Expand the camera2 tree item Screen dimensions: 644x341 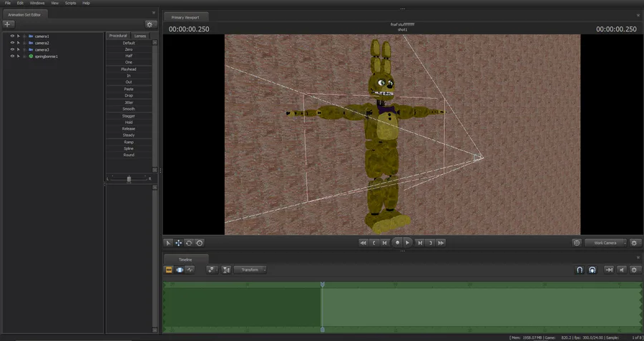tap(19, 43)
